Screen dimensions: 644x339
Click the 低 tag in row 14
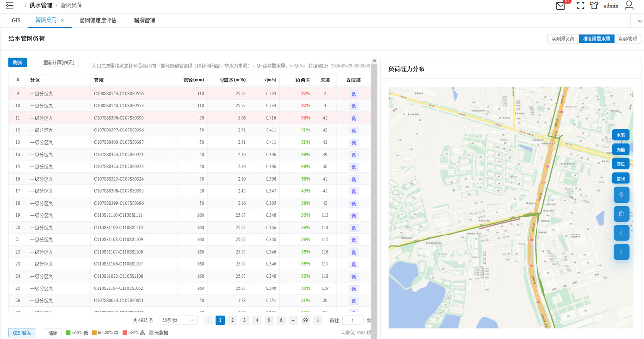pyautogui.click(x=353, y=155)
